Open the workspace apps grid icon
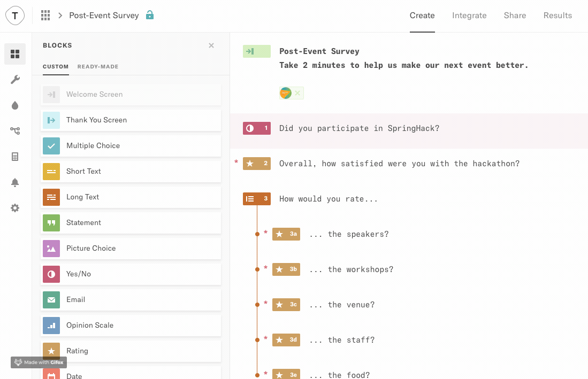Image resolution: width=588 pixels, height=379 pixels. (x=45, y=16)
